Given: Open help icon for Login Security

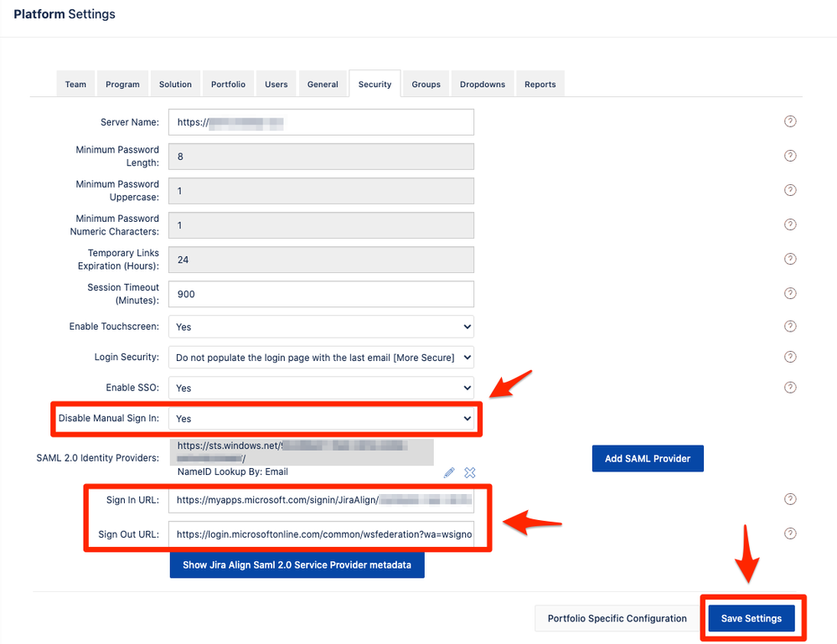Looking at the screenshot, I should coord(790,357).
